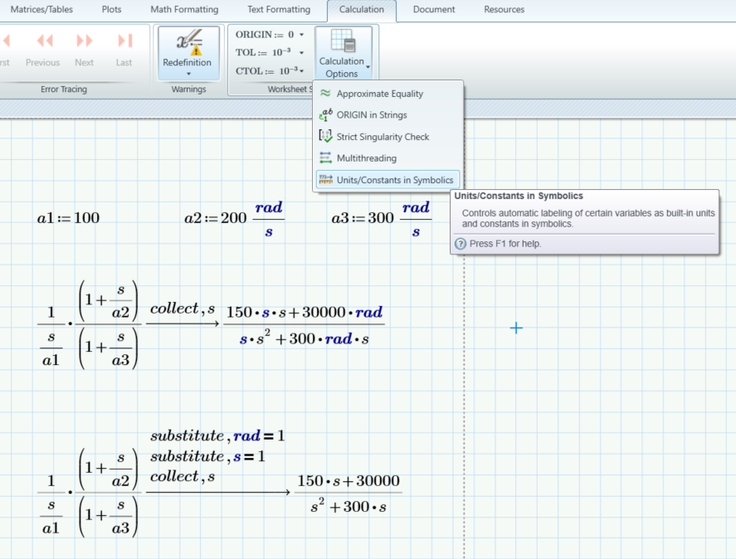The image size is (736, 559).
Task: Open the TOL value dropdown
Action: pyautogui.click(x=302, y=53)
